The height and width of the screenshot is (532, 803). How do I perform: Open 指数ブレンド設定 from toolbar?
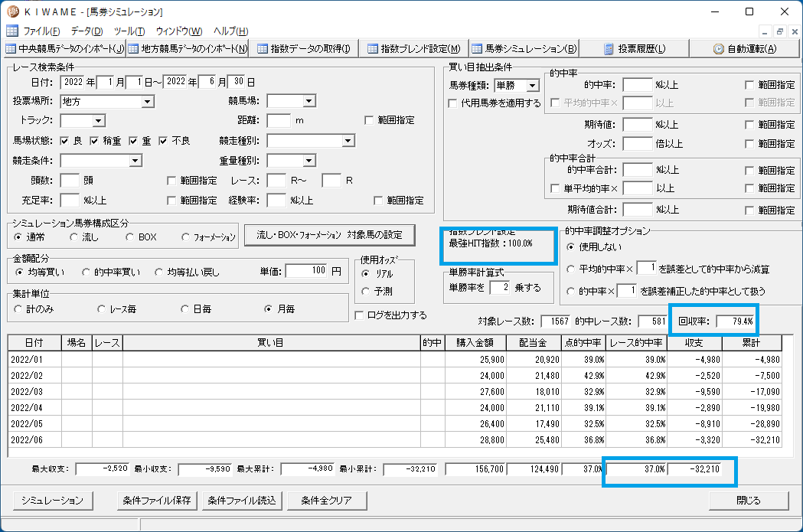414,49
